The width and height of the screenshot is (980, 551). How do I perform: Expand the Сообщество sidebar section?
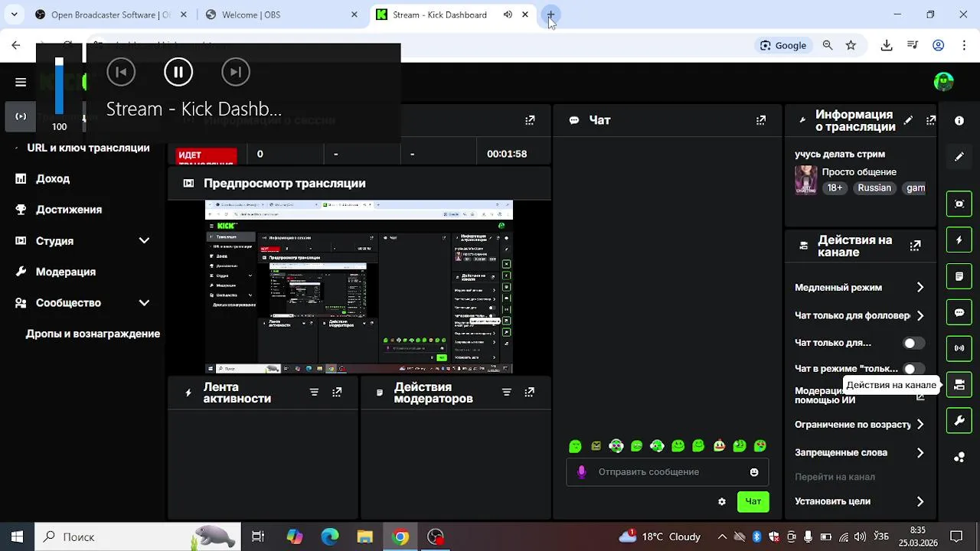pyautogui.click(x=144, y=302)
